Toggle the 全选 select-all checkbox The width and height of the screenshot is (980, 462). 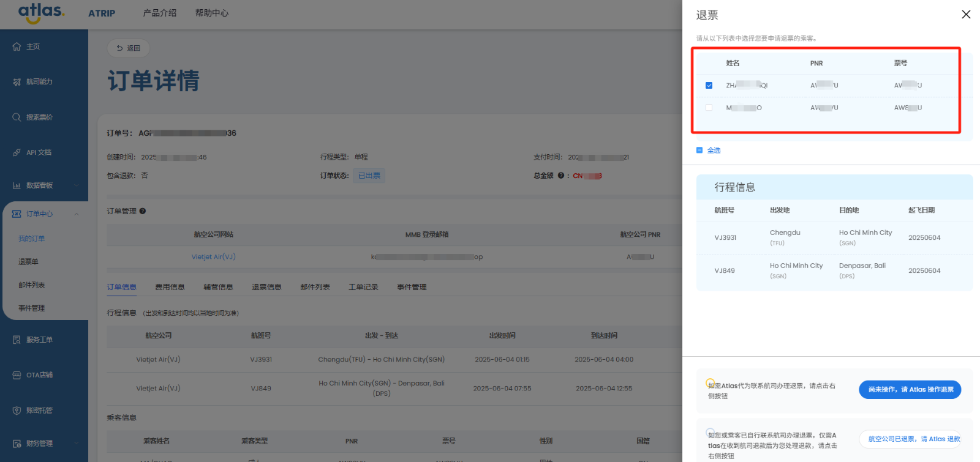[699, 150]
